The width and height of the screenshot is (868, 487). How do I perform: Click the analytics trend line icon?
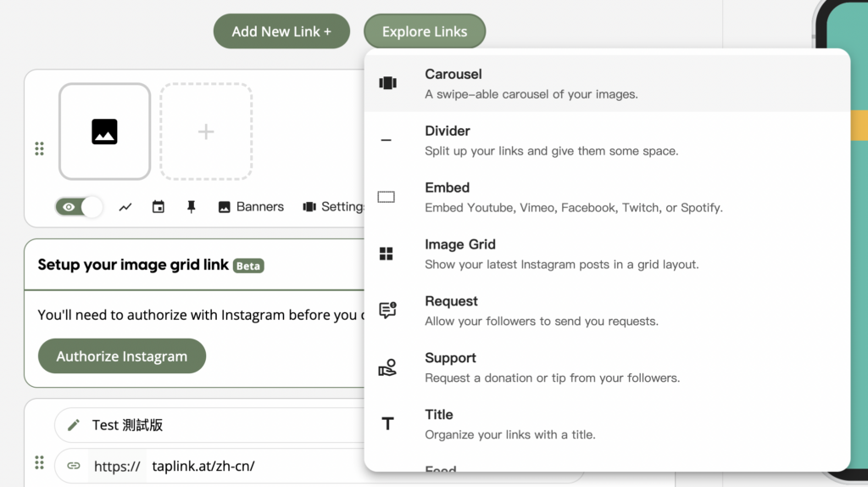click(125, 207)
